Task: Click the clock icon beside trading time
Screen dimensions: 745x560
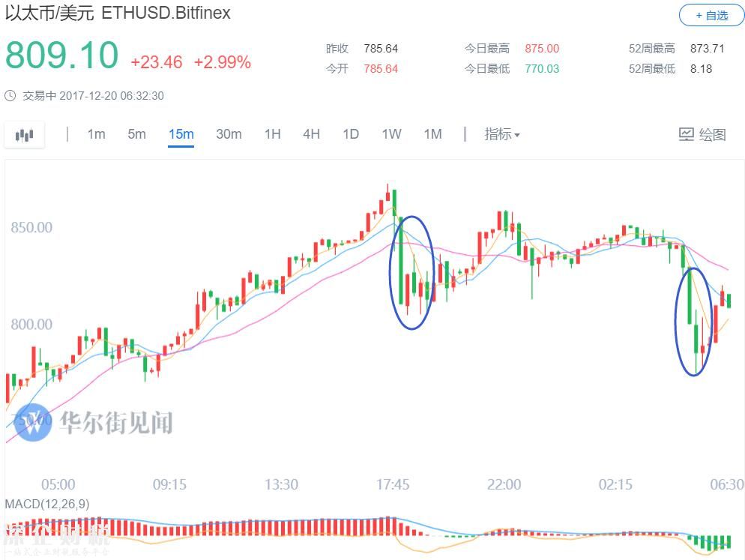Action: [10, 95]
